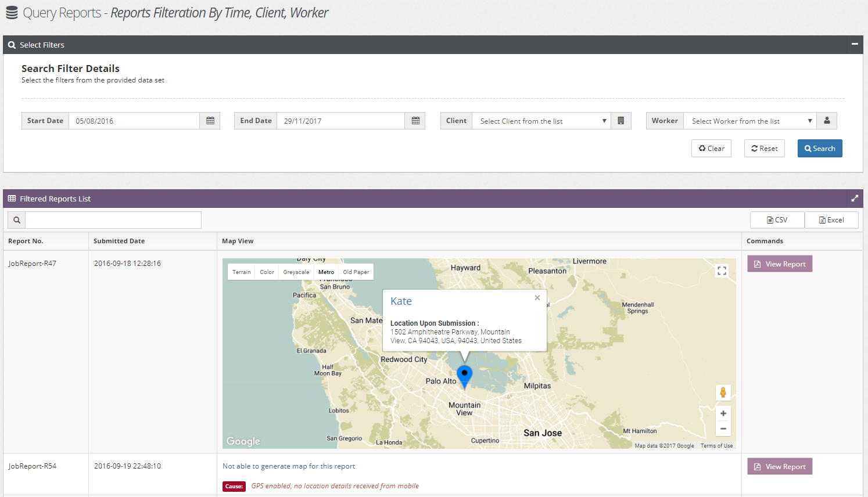868x497 pixels.
Task: Switch map style to Metro
Action: coord(326,272)
